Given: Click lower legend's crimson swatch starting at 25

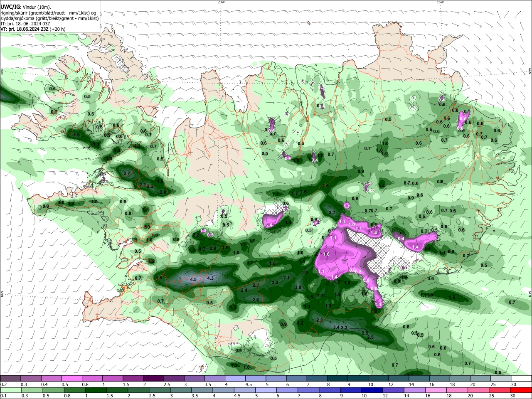Looking at the screenshot, I should (x=500, y=390).
